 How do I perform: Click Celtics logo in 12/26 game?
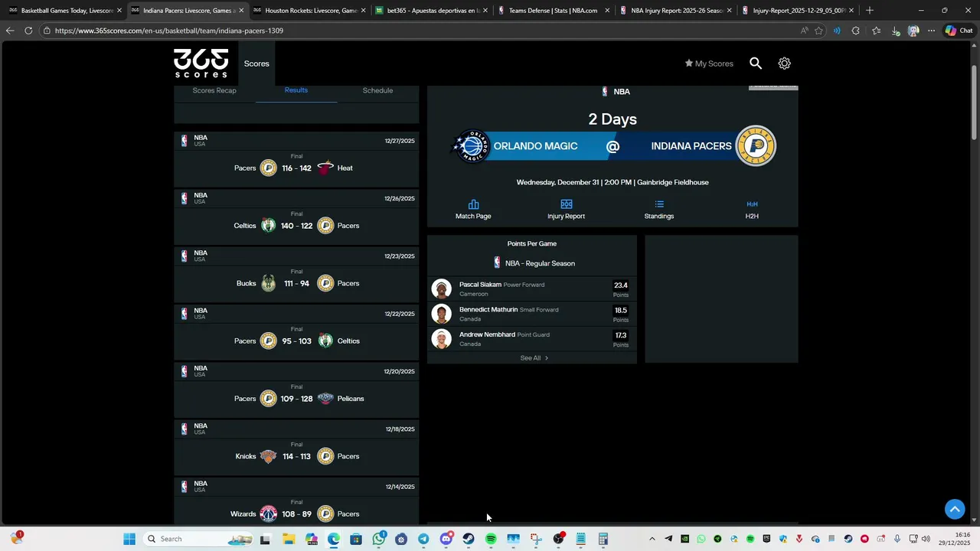tap(268, 226)
